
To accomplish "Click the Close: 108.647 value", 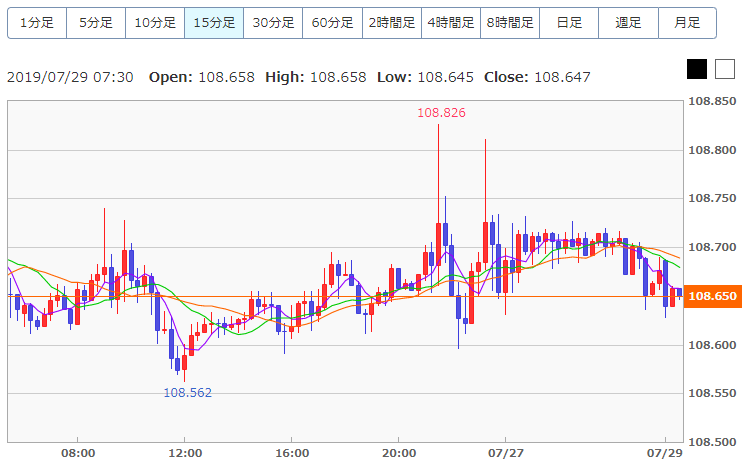I will (537, 77).
